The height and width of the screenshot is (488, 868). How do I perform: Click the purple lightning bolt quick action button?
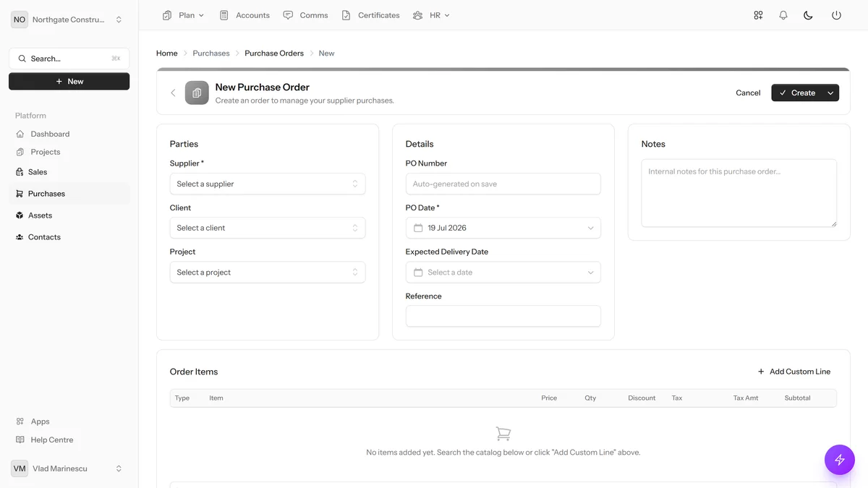point(840,459)
